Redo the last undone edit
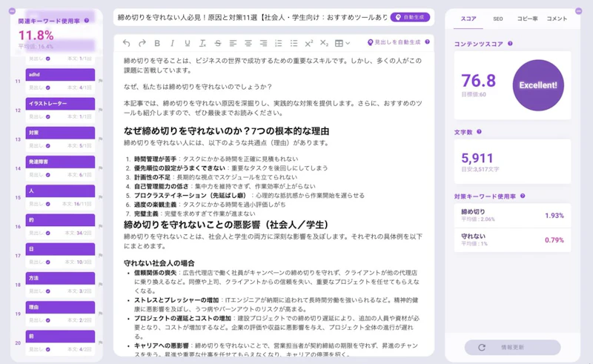Screen dimensions: 593x364 tap(142, 44)
